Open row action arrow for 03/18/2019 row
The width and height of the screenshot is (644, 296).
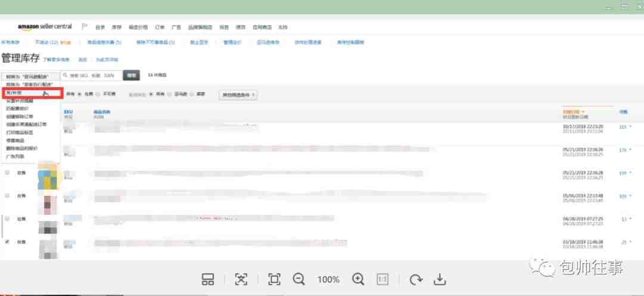(x=630, y=242)
